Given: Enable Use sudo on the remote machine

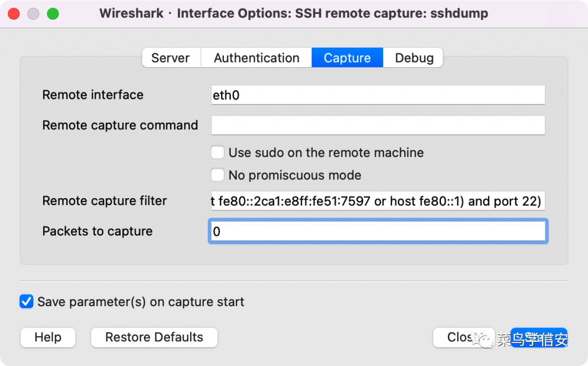Looking at the screenshot, I should [x=218, y=152].
